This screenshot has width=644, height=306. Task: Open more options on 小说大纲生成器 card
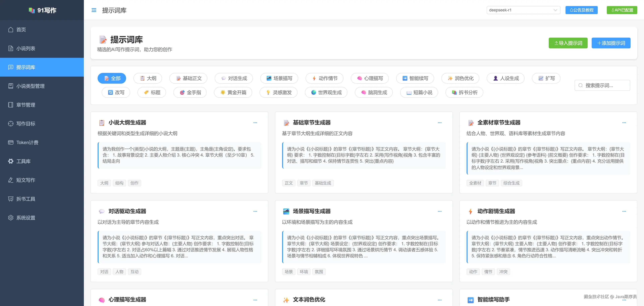coord(255,123)
